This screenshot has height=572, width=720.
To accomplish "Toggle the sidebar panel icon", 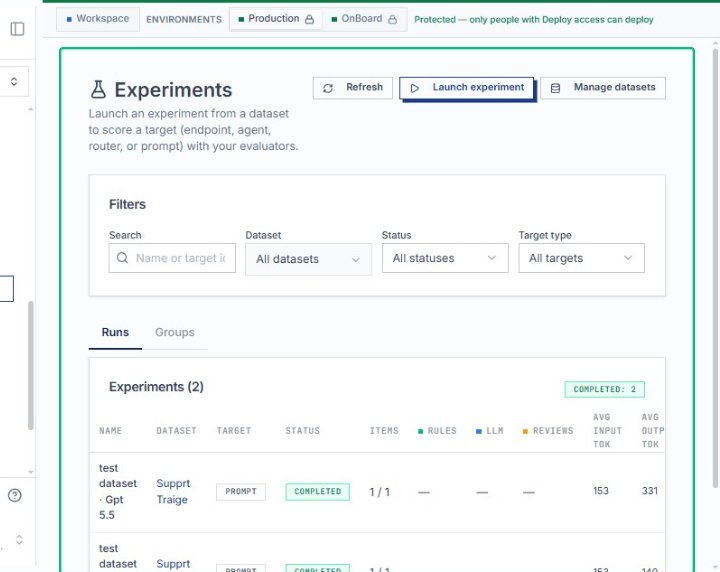I will pos(17,29).
